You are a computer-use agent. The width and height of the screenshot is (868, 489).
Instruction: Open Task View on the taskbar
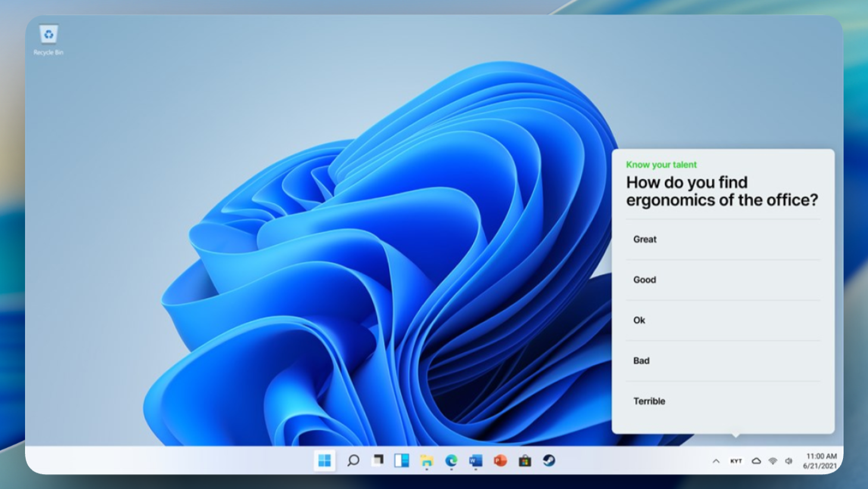click(378, 460)
